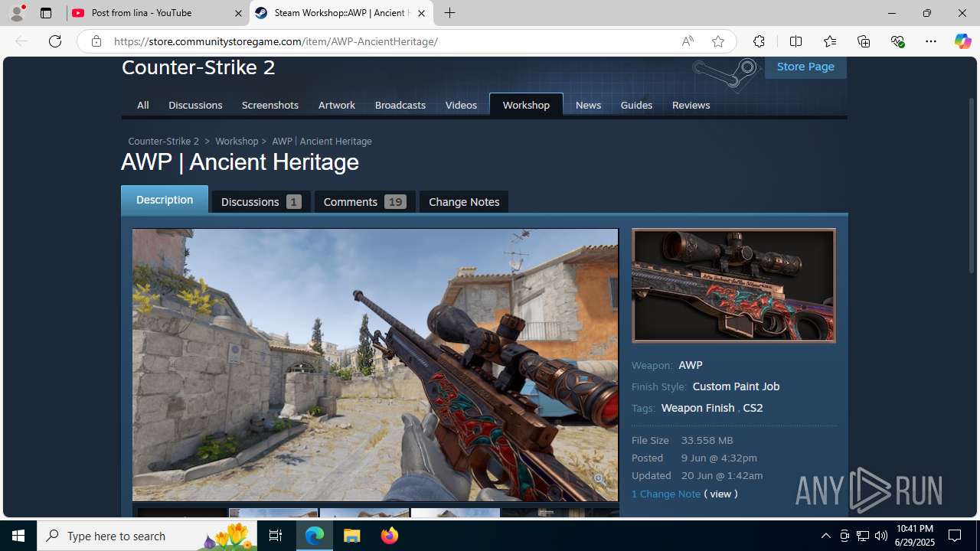Open volume control tray icon
Image resolution: width=980 pixels, height=551 pixels.
(881, 536)
